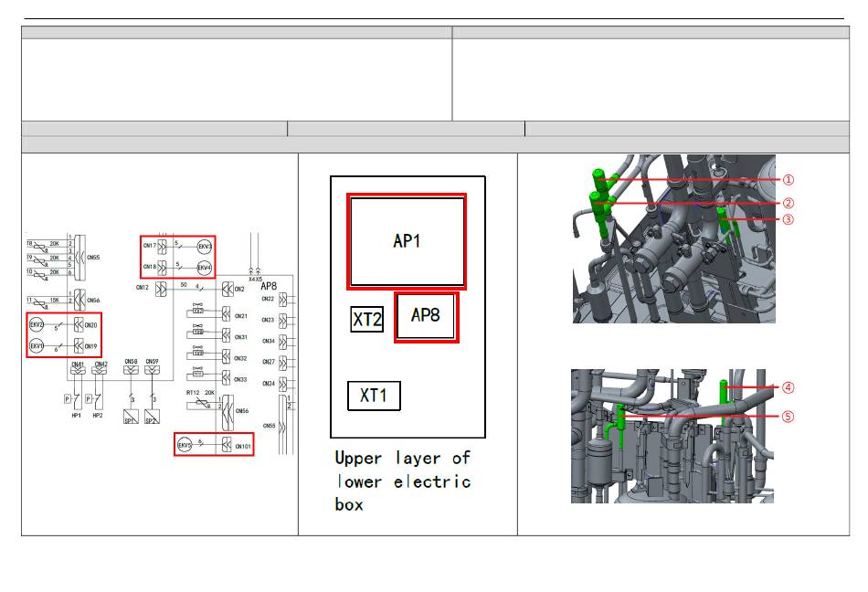Image resolution: width=868 pixels, height=592 pixels.
Task: Click callout number ⑤ beside piping image
Action: [x=788, y=416]
